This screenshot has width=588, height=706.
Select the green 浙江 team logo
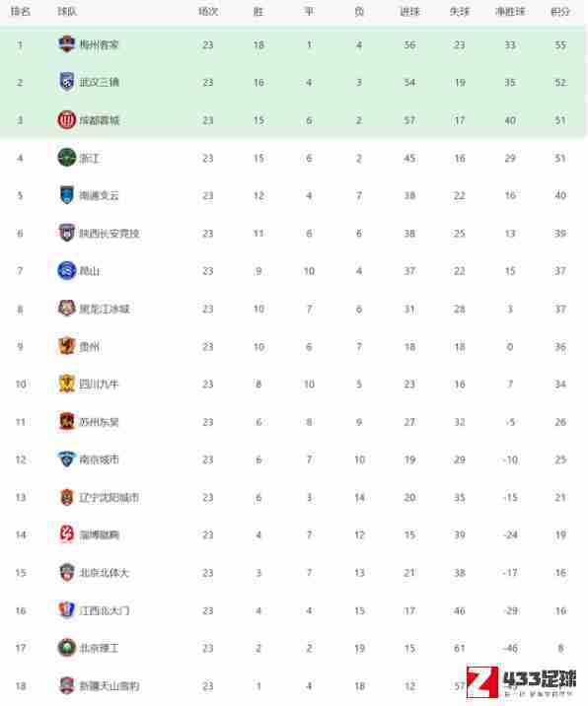67,158
